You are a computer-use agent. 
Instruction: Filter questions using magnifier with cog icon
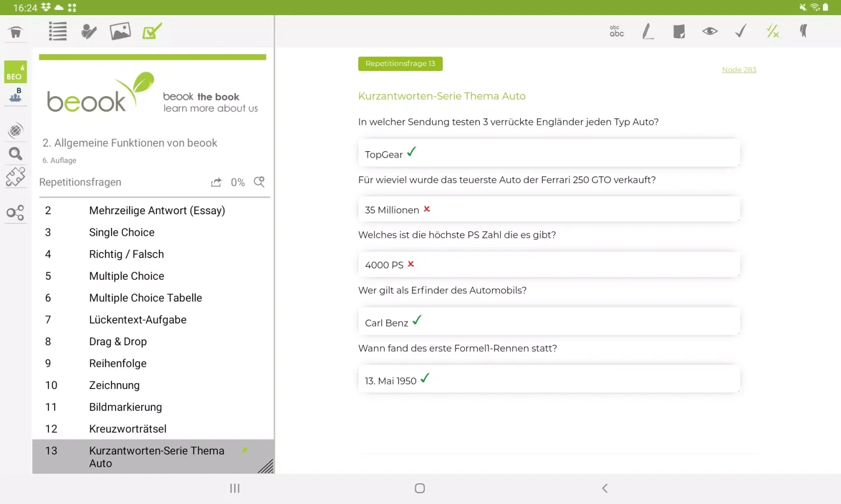pyautogui.click(x=259, y=182)
